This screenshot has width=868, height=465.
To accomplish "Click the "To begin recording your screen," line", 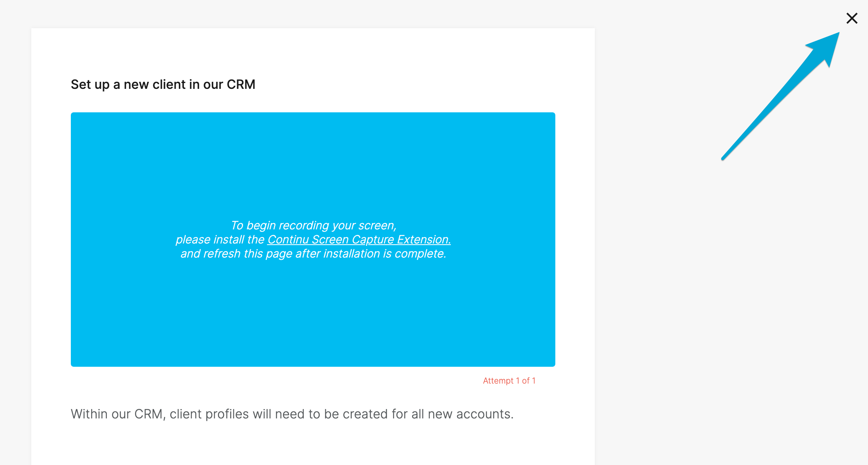I will pos(313,225).
